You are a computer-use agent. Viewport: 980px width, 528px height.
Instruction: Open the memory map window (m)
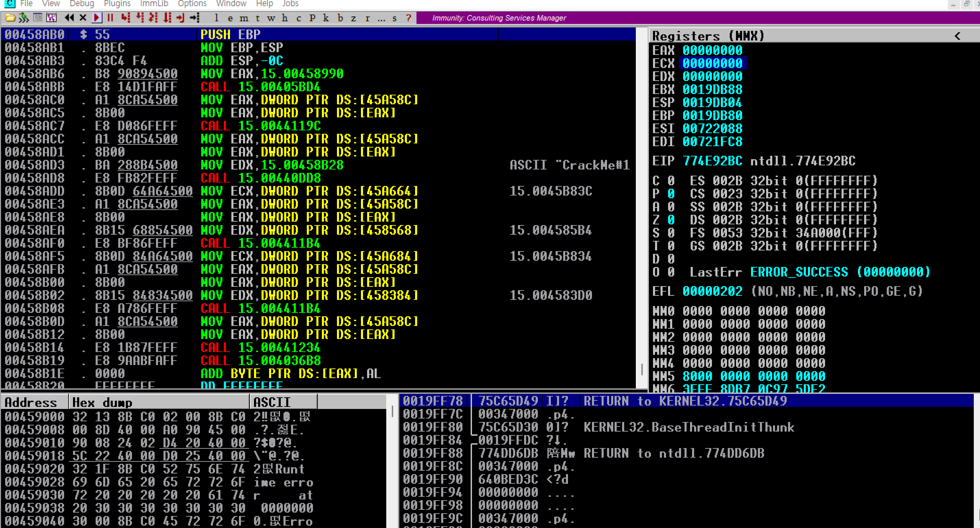pyautogui.click(x=243, y=18)
